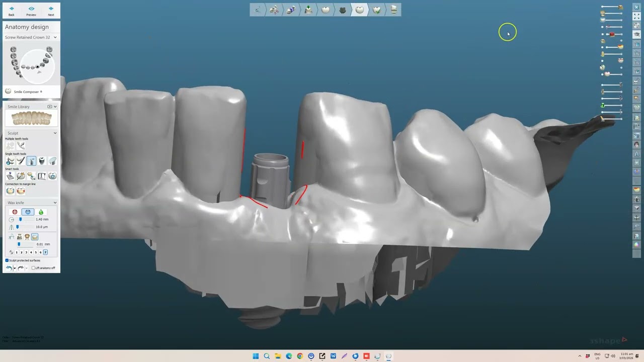This screenshot has height=362, width=644.
Task: Select the second Smart tools icon
Action: click(21, 176)
